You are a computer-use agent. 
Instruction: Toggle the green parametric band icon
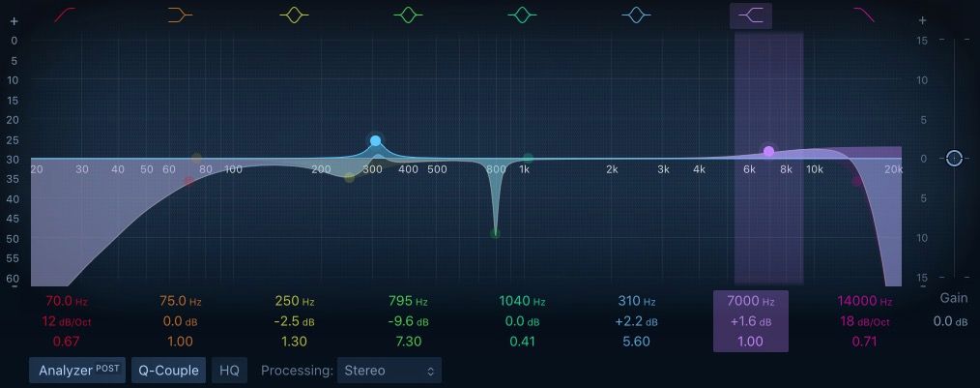click(x=408, y=15)
